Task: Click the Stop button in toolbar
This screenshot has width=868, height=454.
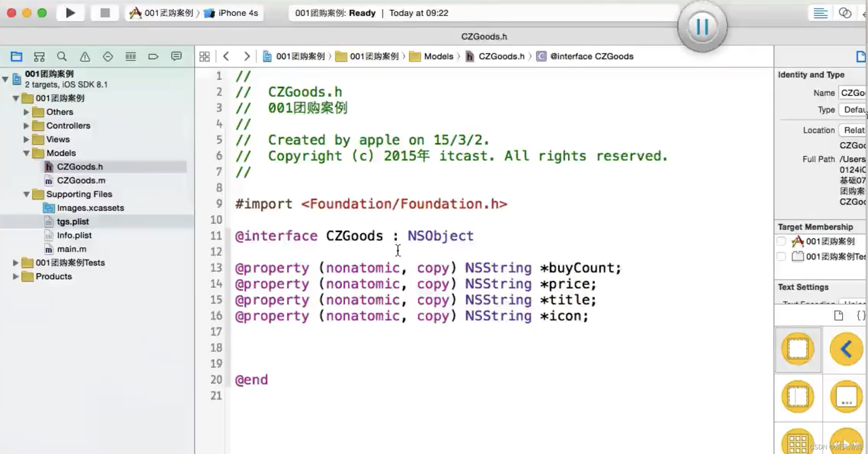Action: click(105, 13)
